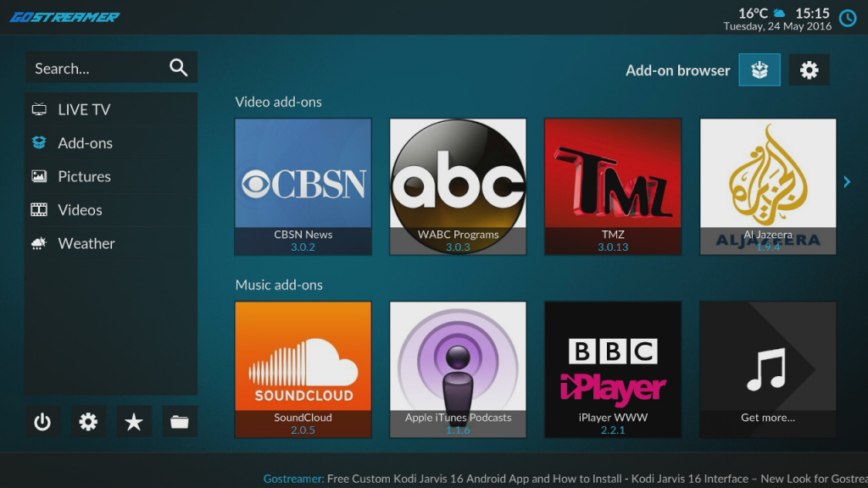
Task: Click the 15:15 time display
Action: pos(812,14)
